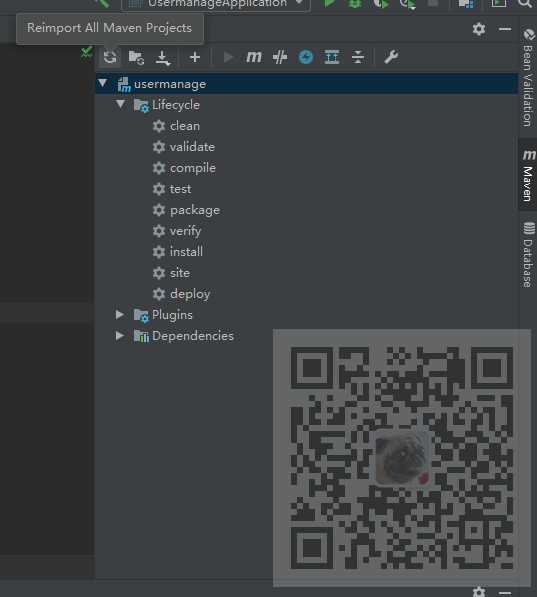The height and width of the screenshot is (597, 537).
Task: Click gear icon of lower panel
Action: coord(479,592)
